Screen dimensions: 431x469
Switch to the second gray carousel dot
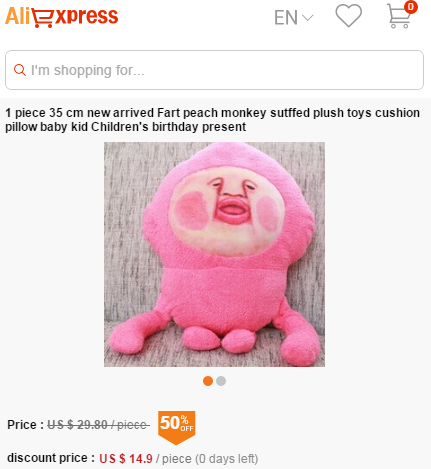point(221,381)
